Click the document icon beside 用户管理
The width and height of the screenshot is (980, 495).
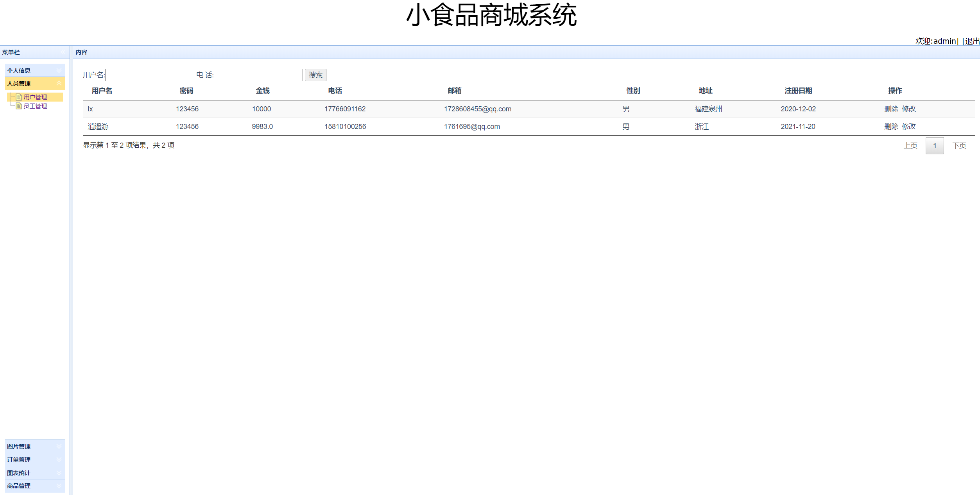[x=18, y=97]
